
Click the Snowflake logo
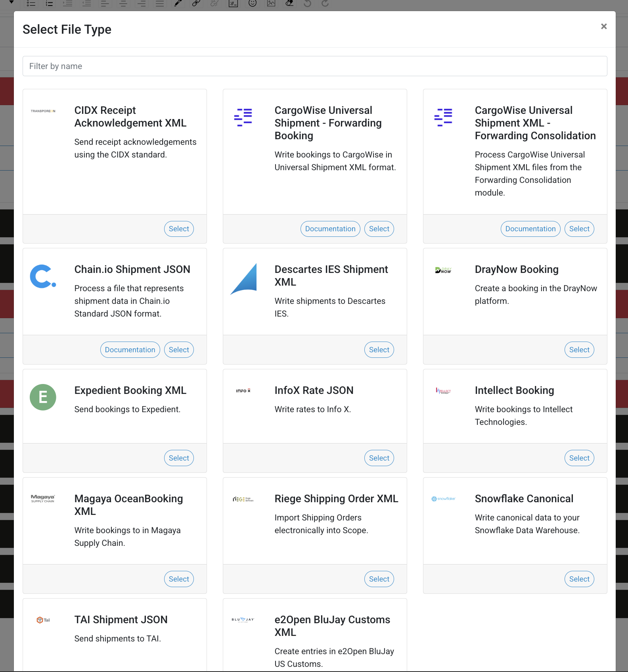[443, 499]
